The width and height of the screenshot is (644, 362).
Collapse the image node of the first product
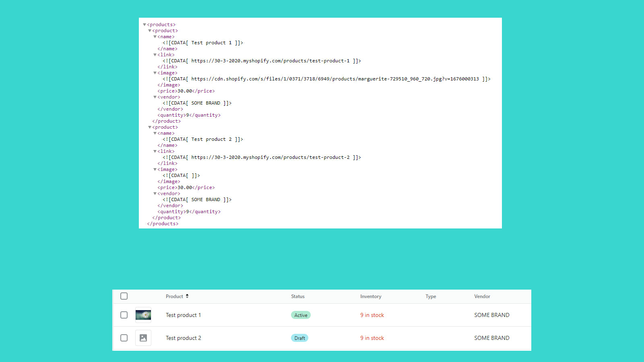pos(155,72)
